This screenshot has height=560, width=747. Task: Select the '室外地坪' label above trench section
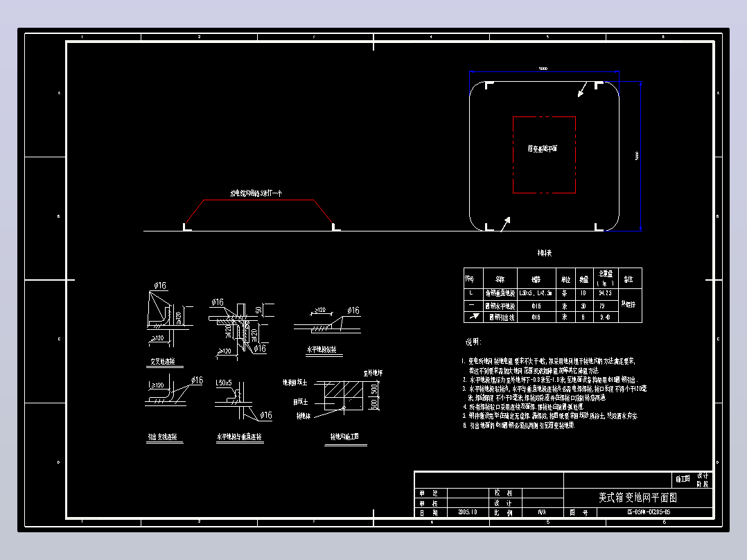click(x=373, y=373)
